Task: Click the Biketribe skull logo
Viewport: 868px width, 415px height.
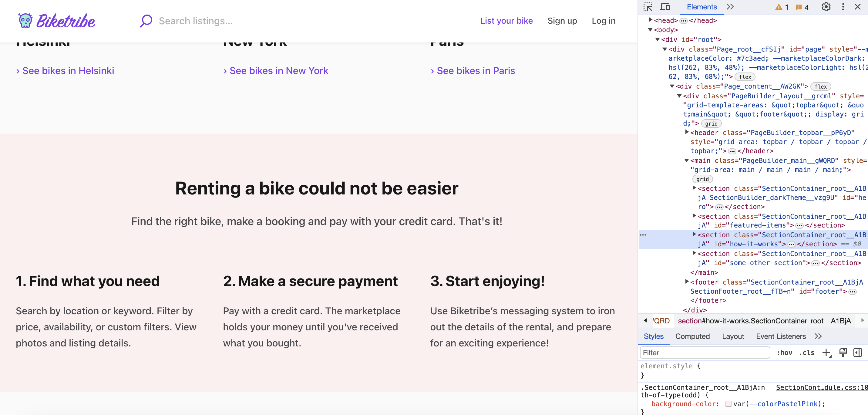Action: [25, 21]
